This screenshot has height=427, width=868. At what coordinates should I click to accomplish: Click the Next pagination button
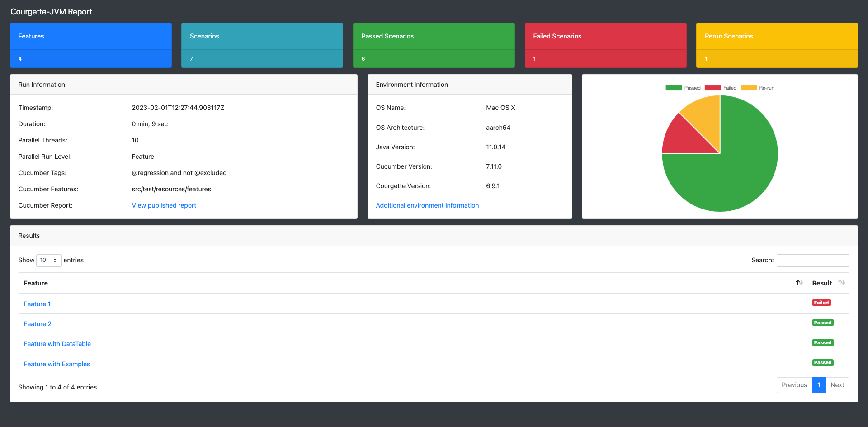click(837, 385)
